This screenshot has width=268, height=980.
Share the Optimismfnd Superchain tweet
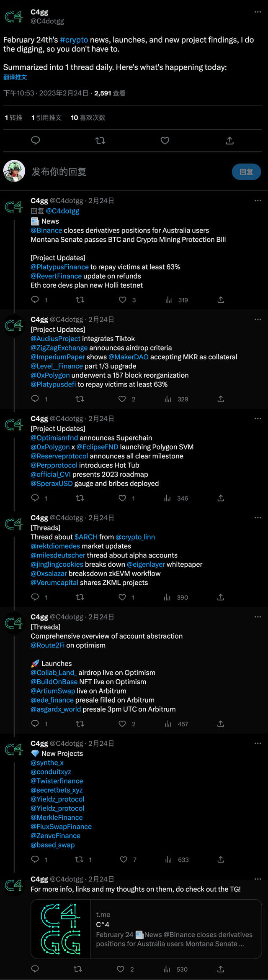coord(221,498)
